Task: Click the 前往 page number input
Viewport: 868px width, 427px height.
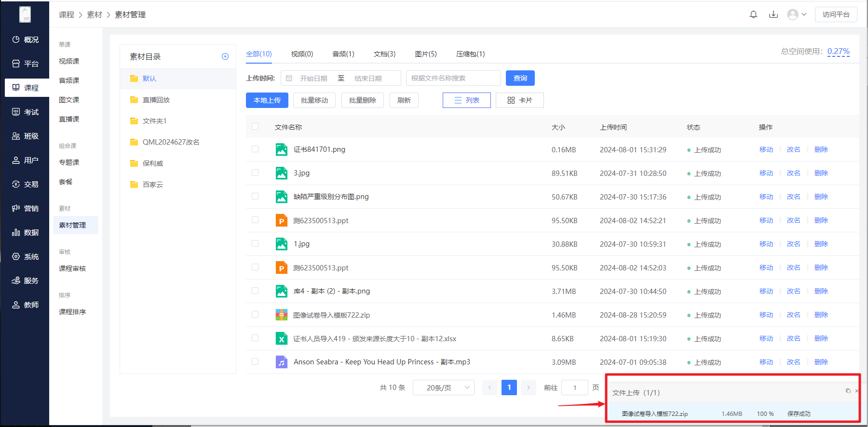Action: click(x=575, y=387)
